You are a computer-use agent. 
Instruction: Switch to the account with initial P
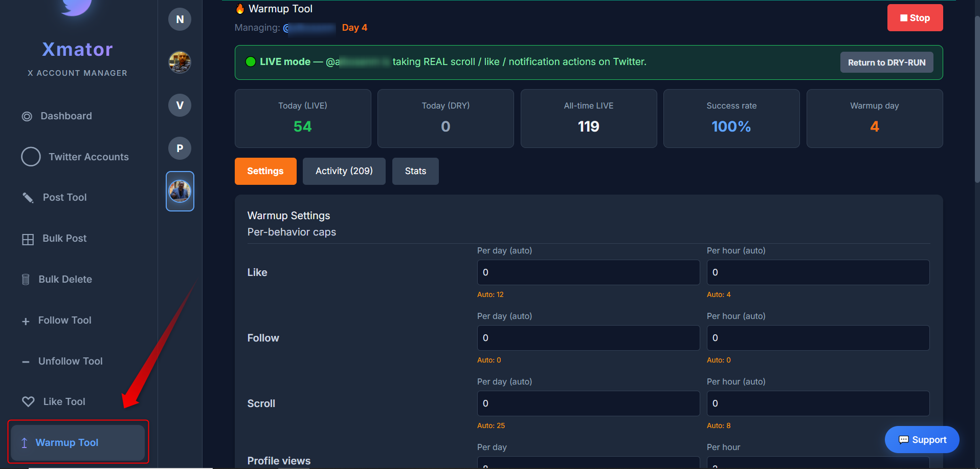click(x=180, y=148)
